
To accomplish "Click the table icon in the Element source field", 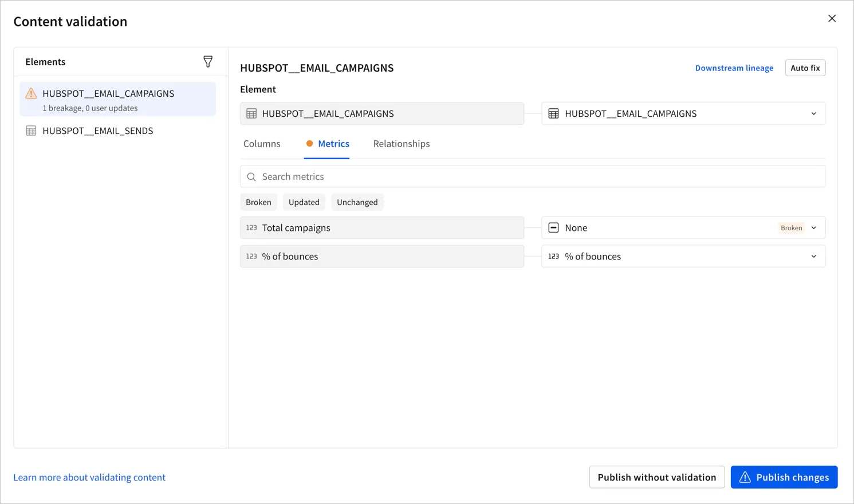I will (x=251, y=113).
